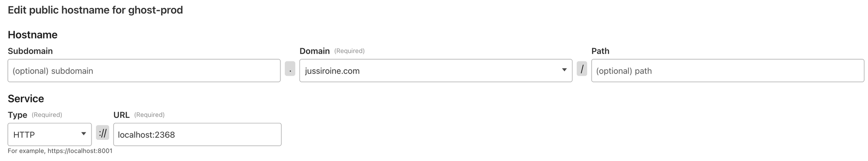Click the Hostname section heading
Image resolution: width=868 pixels, height=161 pixels.
click(x=33, y=35)
